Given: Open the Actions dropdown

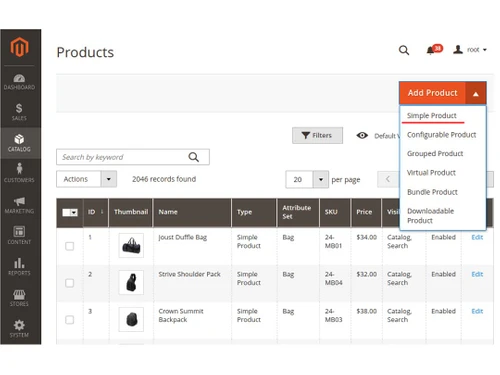Looking at the screenshot, I should [86, 179].
